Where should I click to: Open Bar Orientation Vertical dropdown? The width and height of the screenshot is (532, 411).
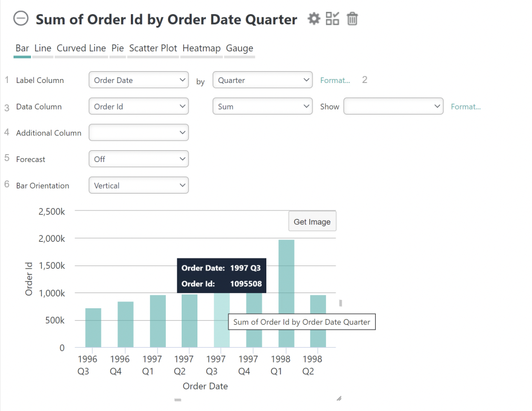click(x=139, y=186)
